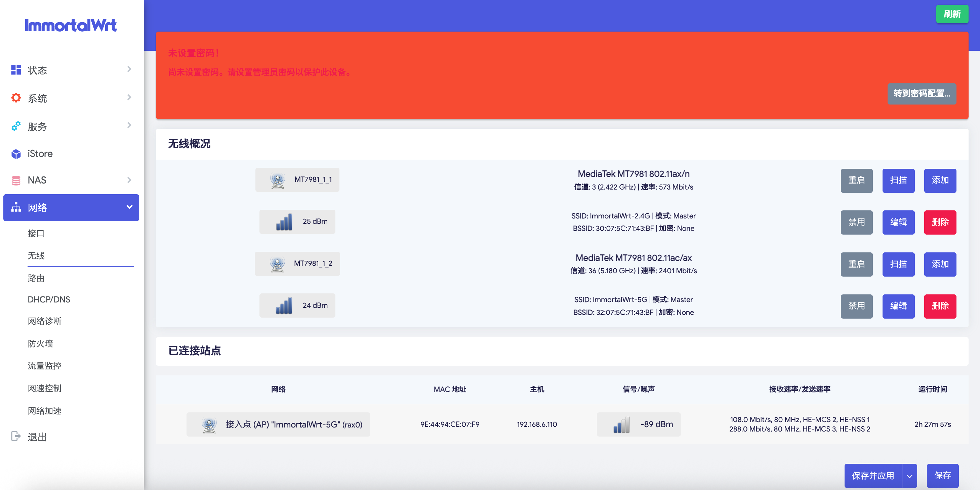Click the 网络 network tree icon
This screenshot has height=490, width=980.
point(16,207)
